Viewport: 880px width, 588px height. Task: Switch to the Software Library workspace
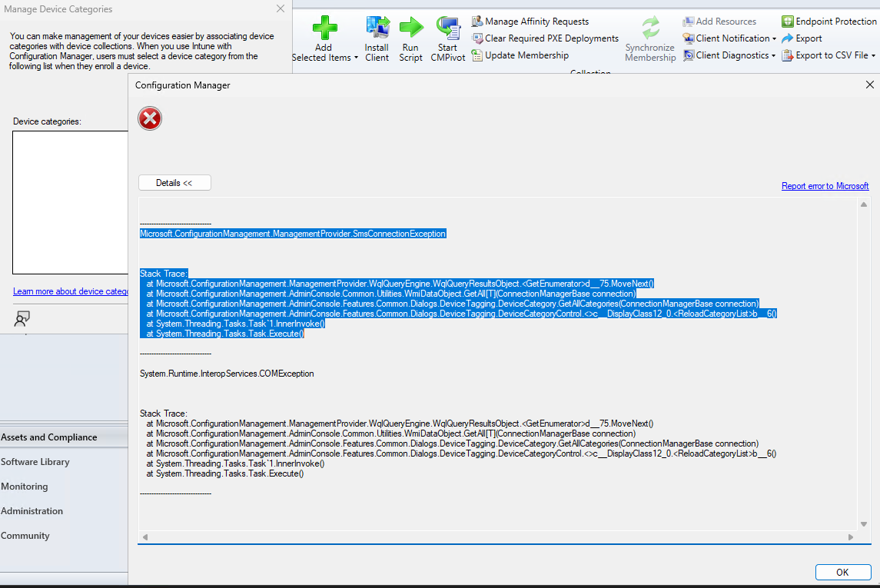(64, 462)
